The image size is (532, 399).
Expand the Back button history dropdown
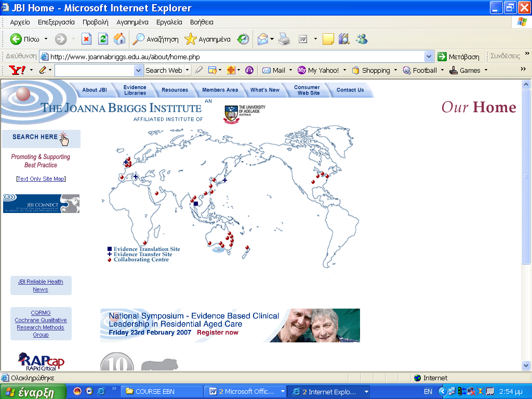click(x=46, y=39)
